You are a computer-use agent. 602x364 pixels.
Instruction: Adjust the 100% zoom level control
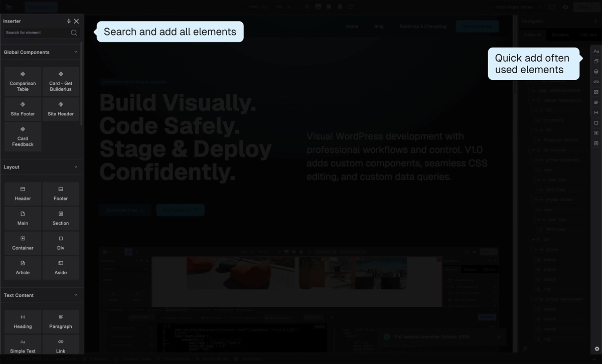279,7
